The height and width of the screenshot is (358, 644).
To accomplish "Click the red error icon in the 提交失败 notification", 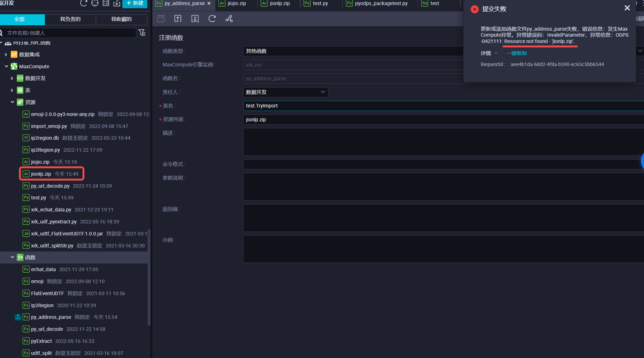I will pyautogui.click(x=475, y=9).
